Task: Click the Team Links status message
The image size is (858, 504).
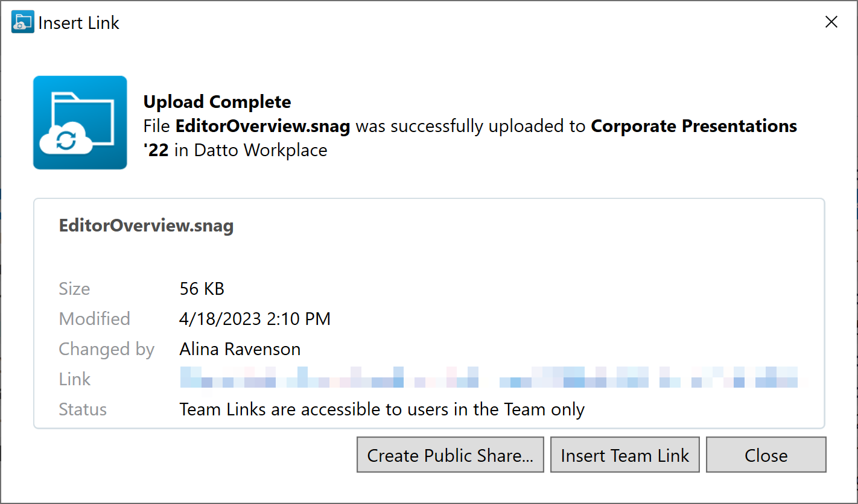Action: click(x=382, y=409)
